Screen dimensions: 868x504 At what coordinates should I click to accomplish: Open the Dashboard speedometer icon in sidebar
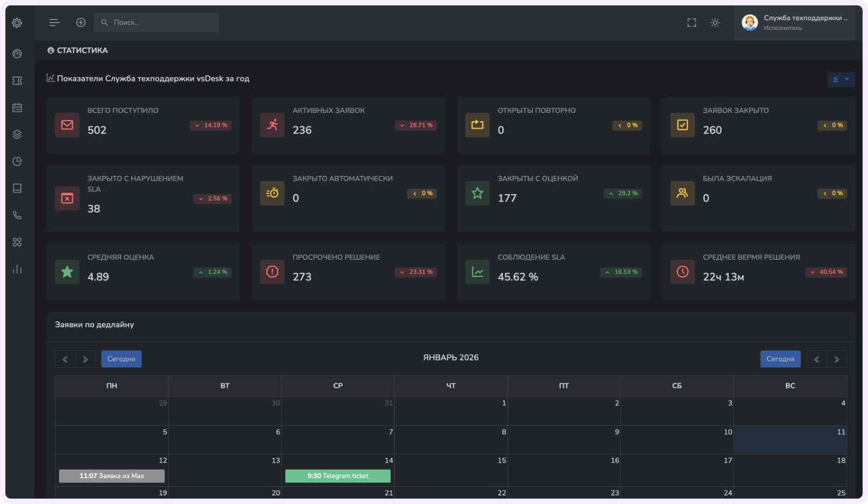click(x=17, y=54)
